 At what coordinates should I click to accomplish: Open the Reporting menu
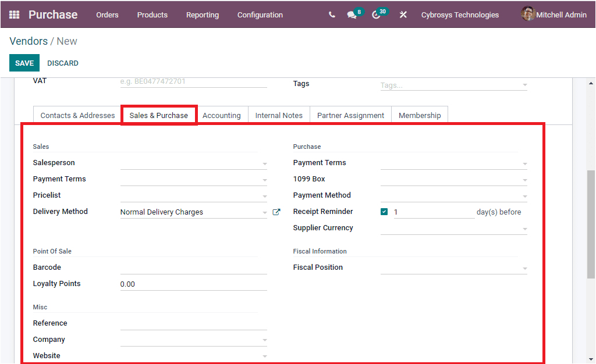[x=202, y=15]
